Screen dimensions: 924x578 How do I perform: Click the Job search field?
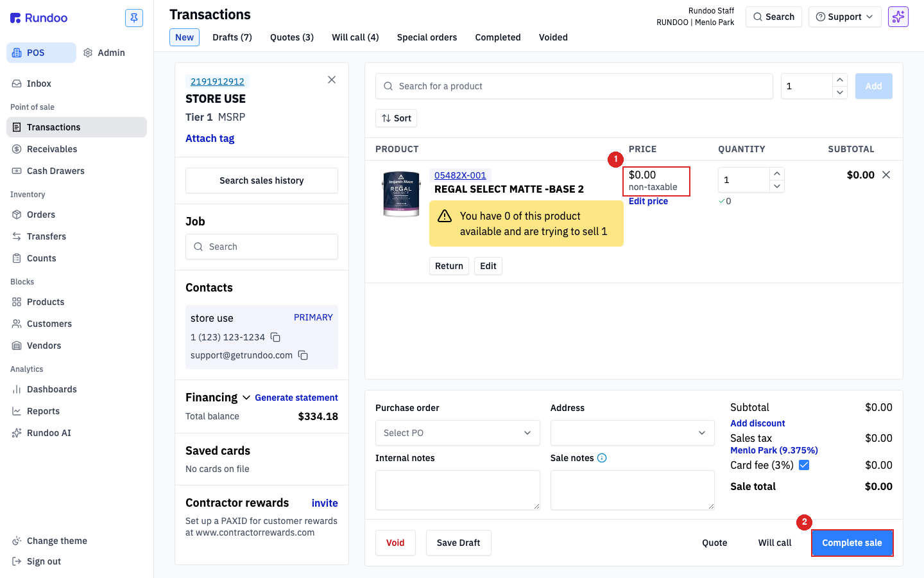tap(262, 247)
